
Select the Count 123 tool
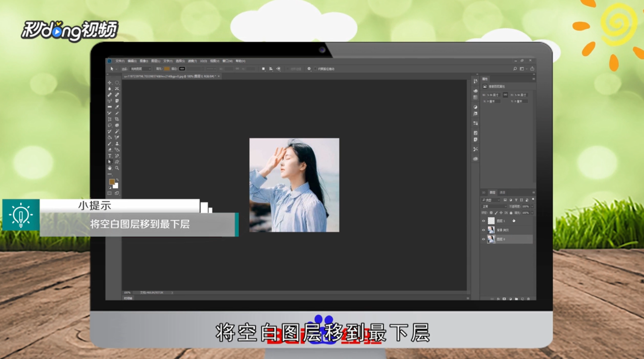tap(109, 101)
